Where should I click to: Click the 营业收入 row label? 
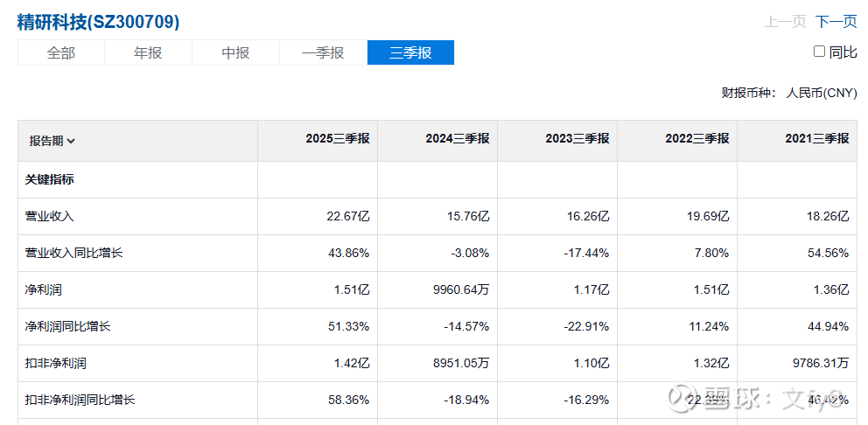pos(50,216)
